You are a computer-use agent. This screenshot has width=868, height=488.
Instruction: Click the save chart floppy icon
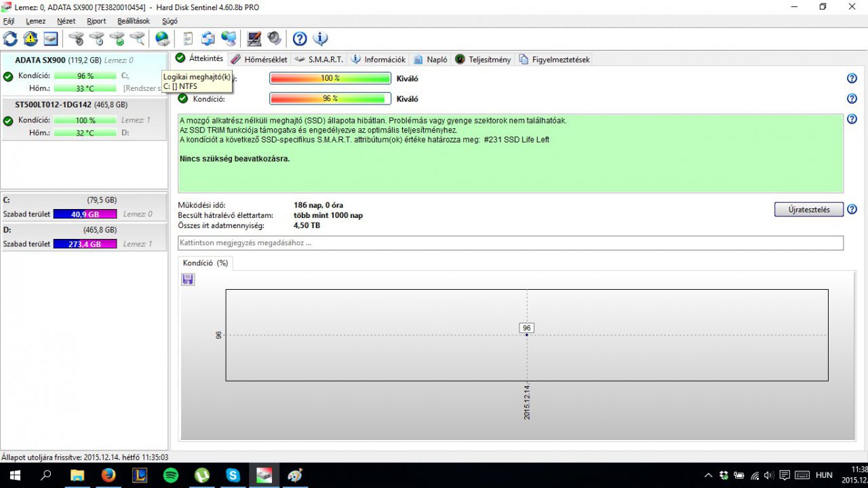(189, 280)
